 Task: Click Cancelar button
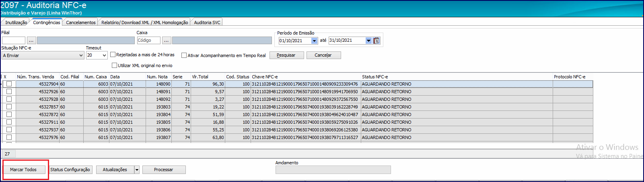[323, 55]
